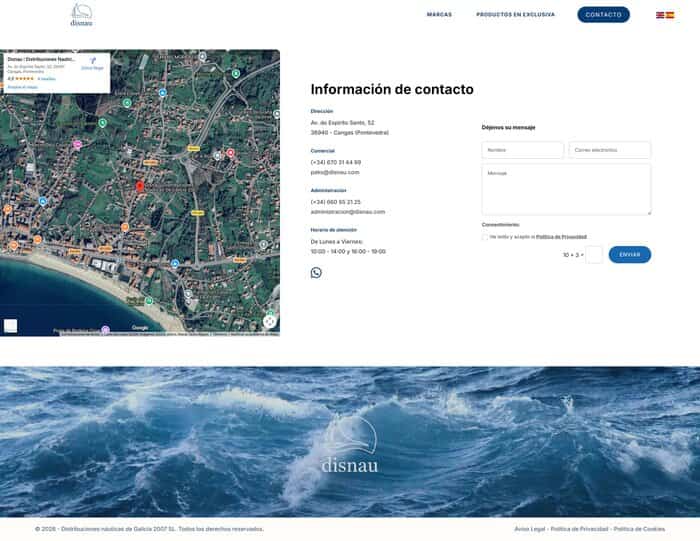The height and width of the screenshot is (541, 700).
Task: Toggle the map layer thumbnail
Action: [x=11, y=325]
